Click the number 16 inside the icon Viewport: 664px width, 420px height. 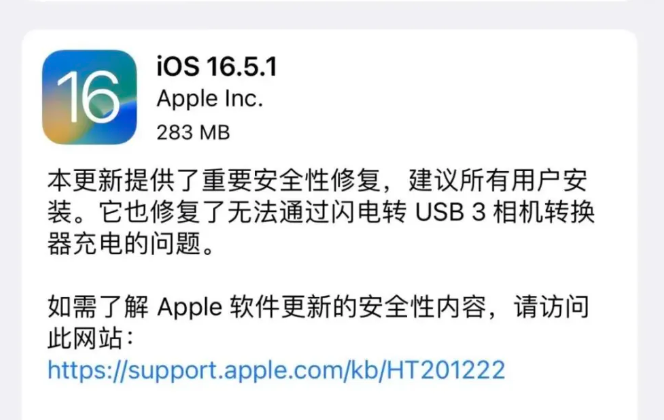point(89,97)
